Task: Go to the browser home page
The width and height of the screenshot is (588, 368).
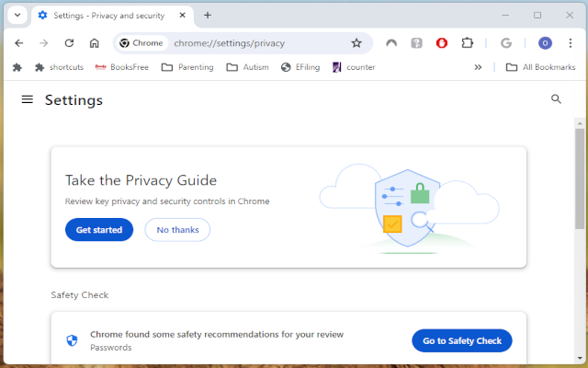Action: pyautogui.click(x=94, y=43)
